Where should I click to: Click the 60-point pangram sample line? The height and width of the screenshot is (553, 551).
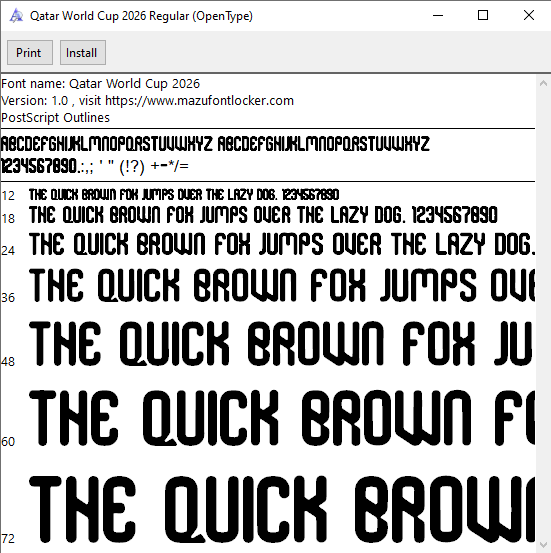282,418
